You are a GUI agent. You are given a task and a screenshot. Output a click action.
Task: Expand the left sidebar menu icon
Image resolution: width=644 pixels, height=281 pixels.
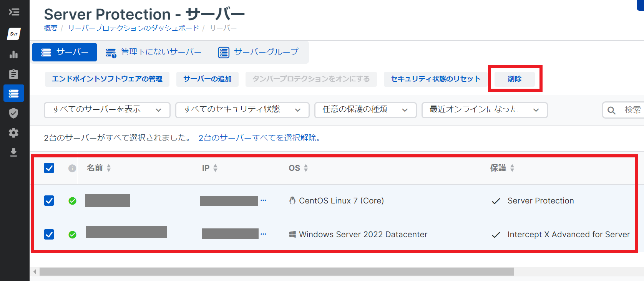(14, 12)
